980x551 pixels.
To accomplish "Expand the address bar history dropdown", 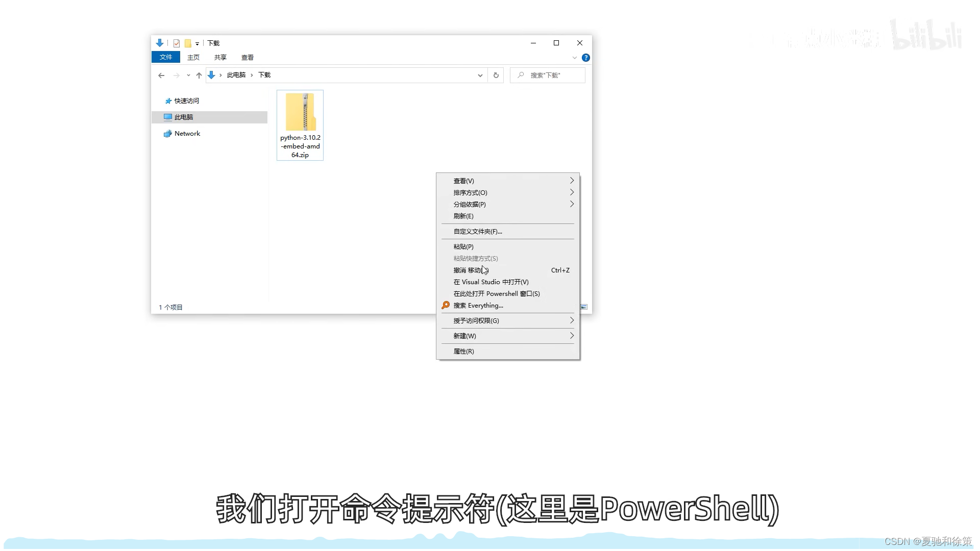I will 480,76.
